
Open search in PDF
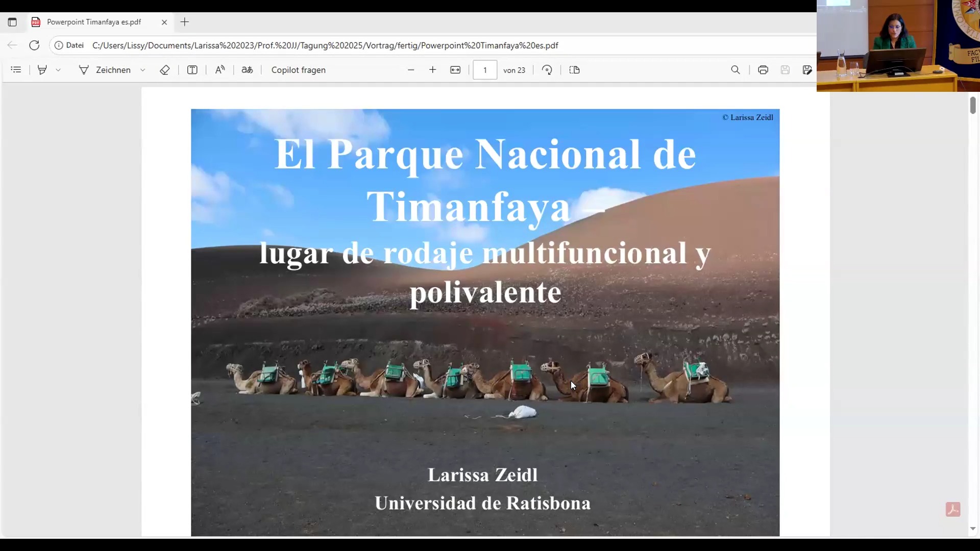[x=736, y=70]
